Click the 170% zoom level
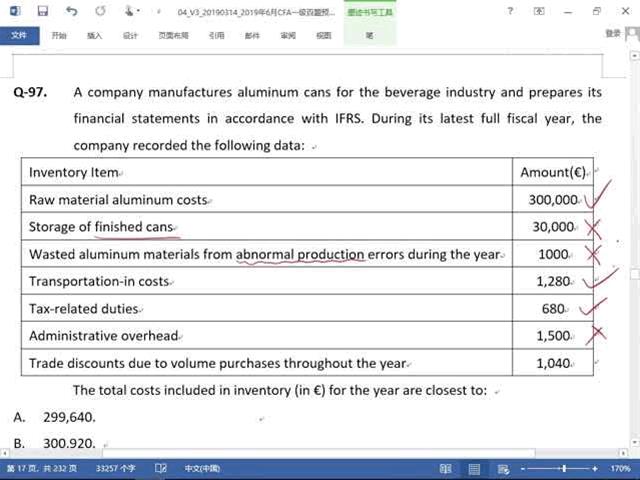The width and height of the screenshot is (640, 480). (x=620, y=469)
